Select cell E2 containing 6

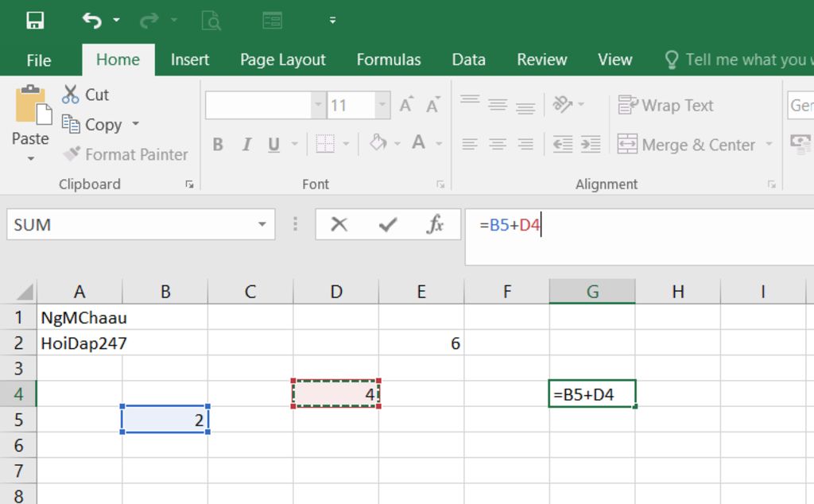[x=421, y=343]
